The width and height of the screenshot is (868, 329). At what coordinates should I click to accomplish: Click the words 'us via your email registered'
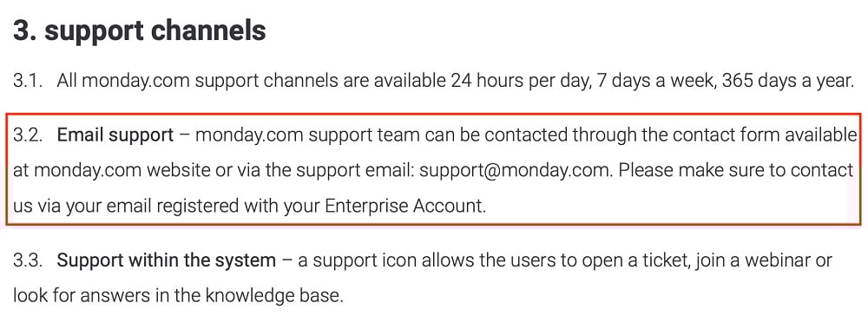pos(124,206)
